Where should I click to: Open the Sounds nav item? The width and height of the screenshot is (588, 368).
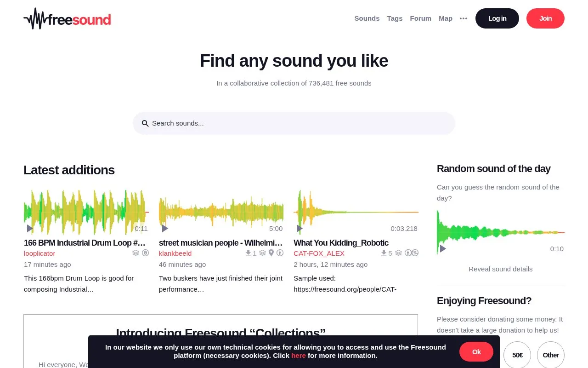367,18
